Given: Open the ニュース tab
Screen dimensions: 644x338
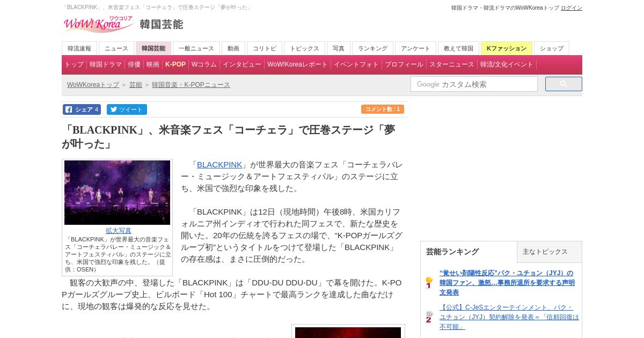Looking at the screenshot, I should point(116,48).
